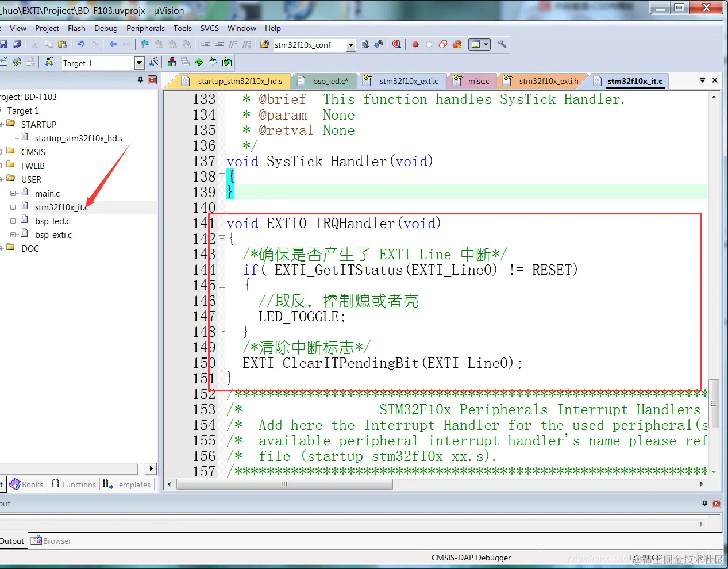This screenshot has height=569, width=728.
Task: Select the FWLIB folder in project tree
Action: coord(33,166)
